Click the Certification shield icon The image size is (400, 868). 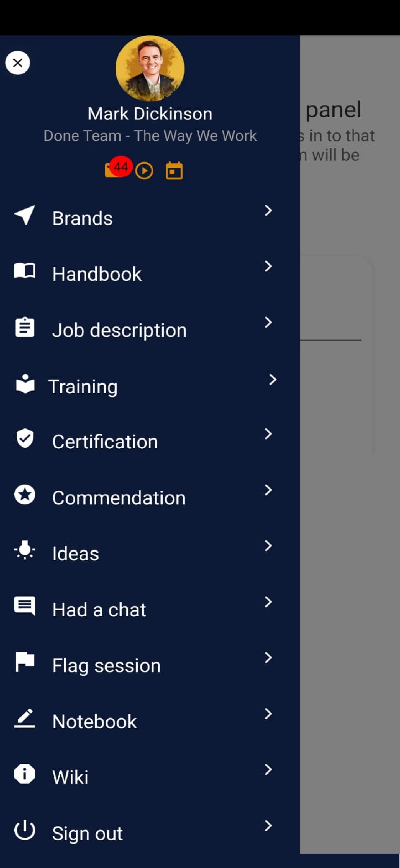click(24, 438)
